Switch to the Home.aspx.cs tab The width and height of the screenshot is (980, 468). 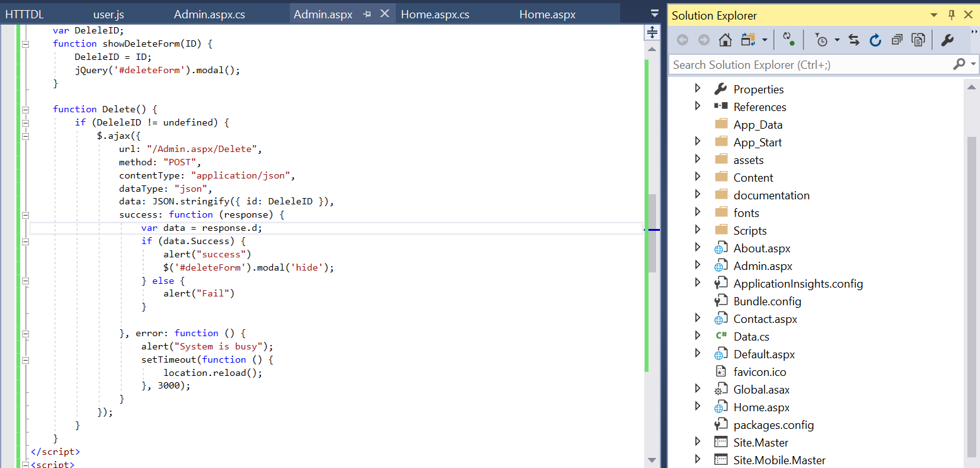tap(435, 15)
